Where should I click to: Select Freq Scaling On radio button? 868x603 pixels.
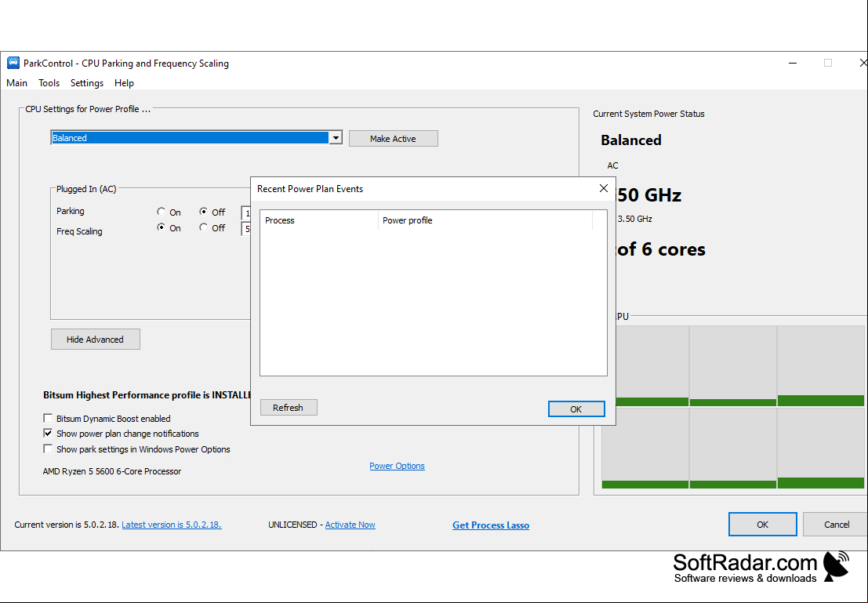pyautogui.click(x=161, y=227)
